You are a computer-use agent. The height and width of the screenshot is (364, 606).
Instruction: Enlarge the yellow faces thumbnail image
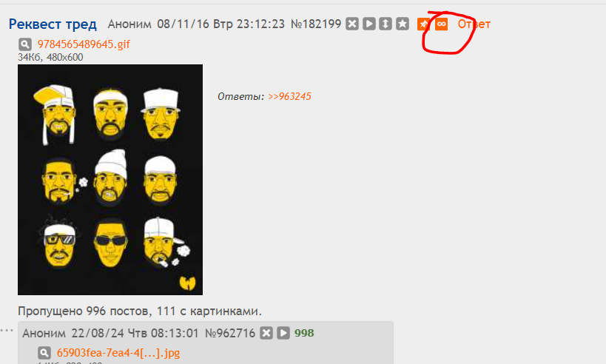click(x=110, y=180)
